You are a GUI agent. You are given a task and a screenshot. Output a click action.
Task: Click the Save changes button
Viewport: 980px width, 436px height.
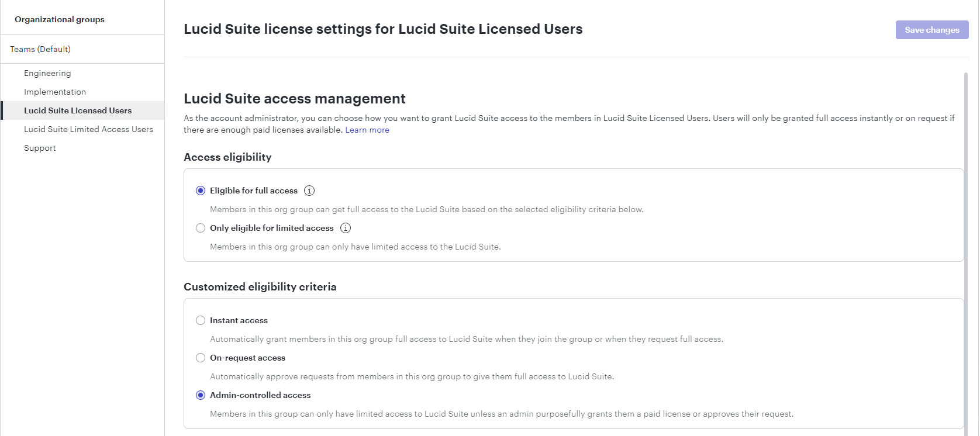(931, 30)
